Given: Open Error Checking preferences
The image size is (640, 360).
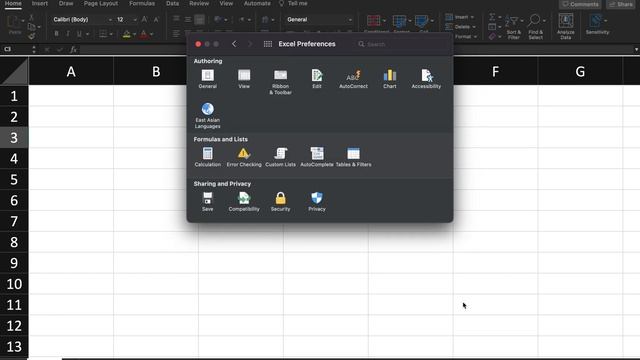Looking at the screenshot, I should [244, 157].
